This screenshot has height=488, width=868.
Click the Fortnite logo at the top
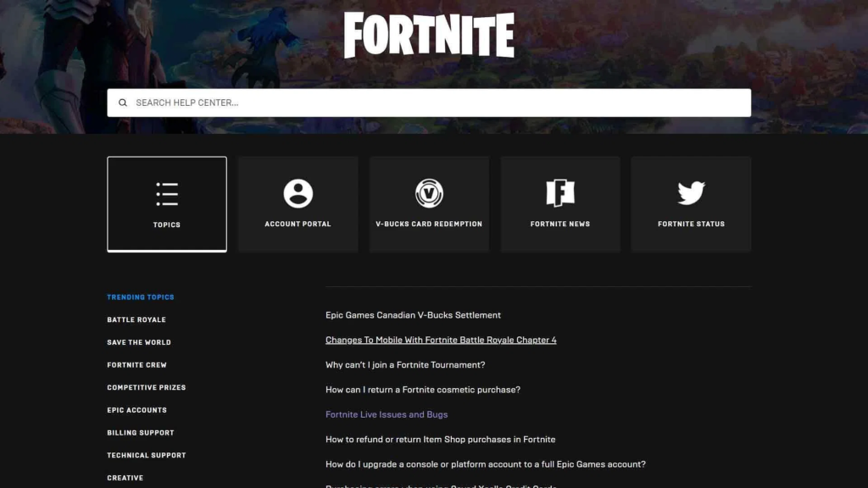coord(429,35)
